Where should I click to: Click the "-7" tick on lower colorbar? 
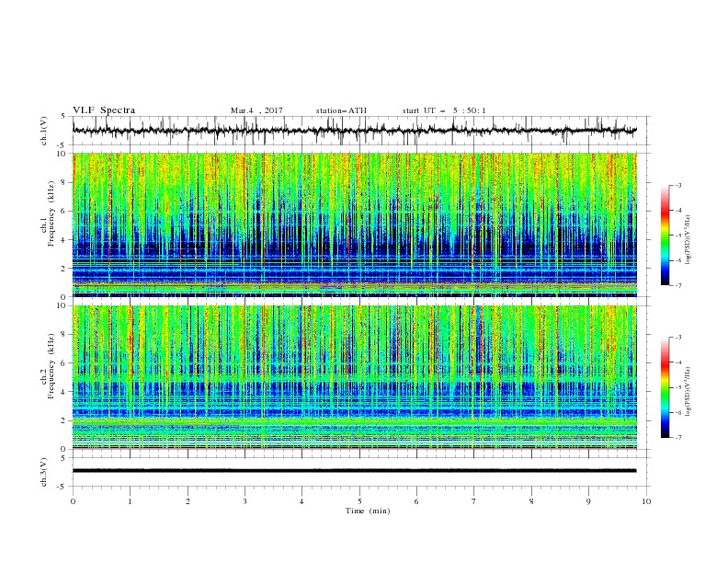(x=678, y=437)
